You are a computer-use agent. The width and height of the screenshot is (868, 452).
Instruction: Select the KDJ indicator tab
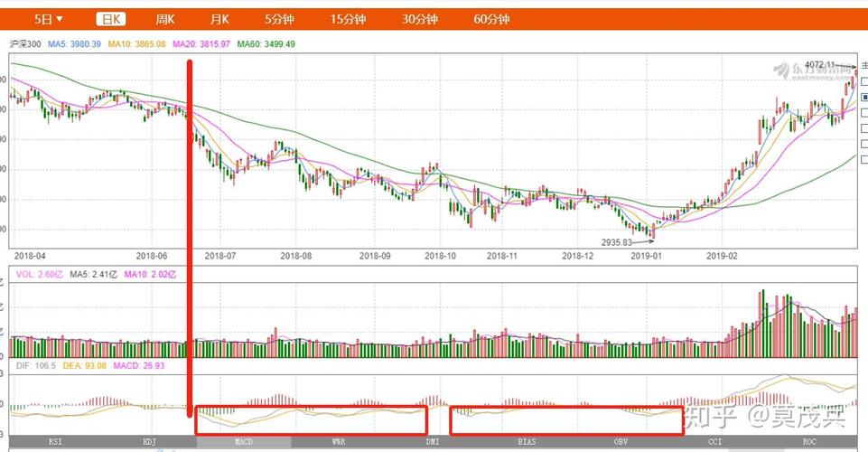pyautogui.click(x=147, y=442)
